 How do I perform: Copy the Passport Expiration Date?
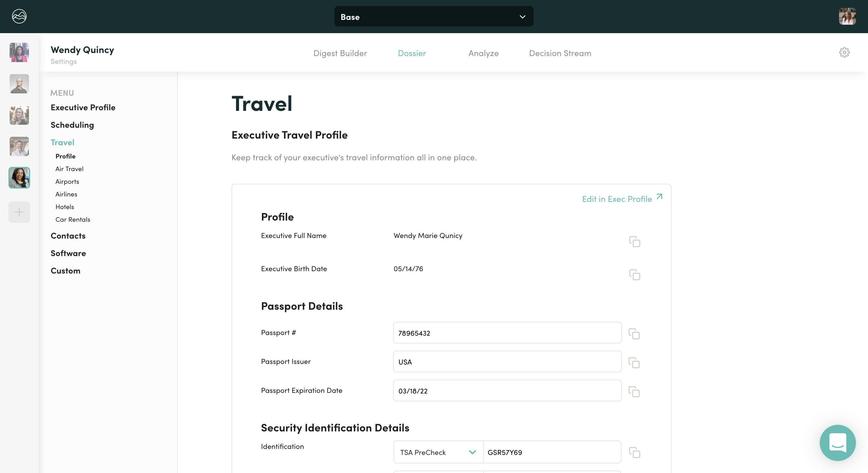click(634, 391)
